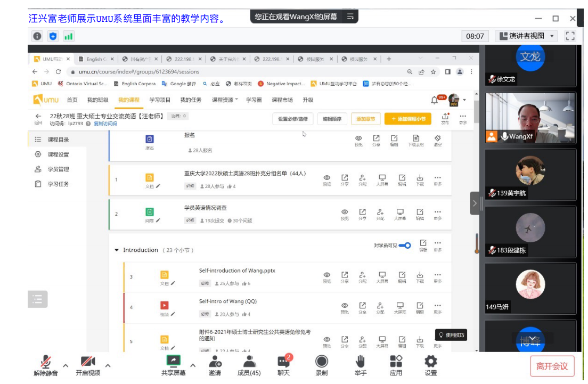The image size is (588, 384).
Task: Expand the video options arrow
Action: [108, 365]
